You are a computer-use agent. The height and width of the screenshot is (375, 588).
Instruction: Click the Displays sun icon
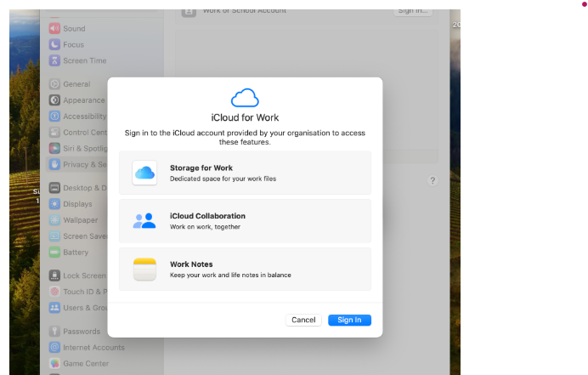coord(54,204)
